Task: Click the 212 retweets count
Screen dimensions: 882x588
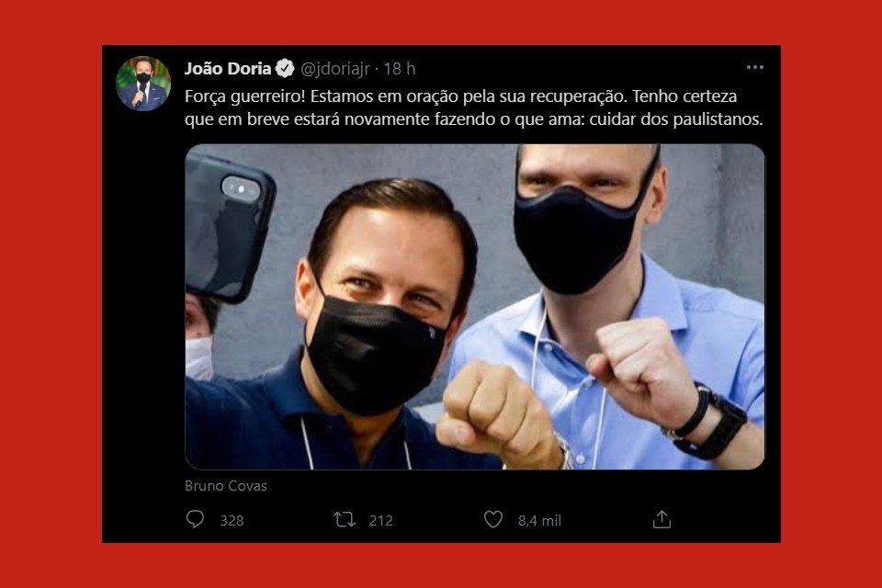Action: pyautogui.click(x=380, y=521)
